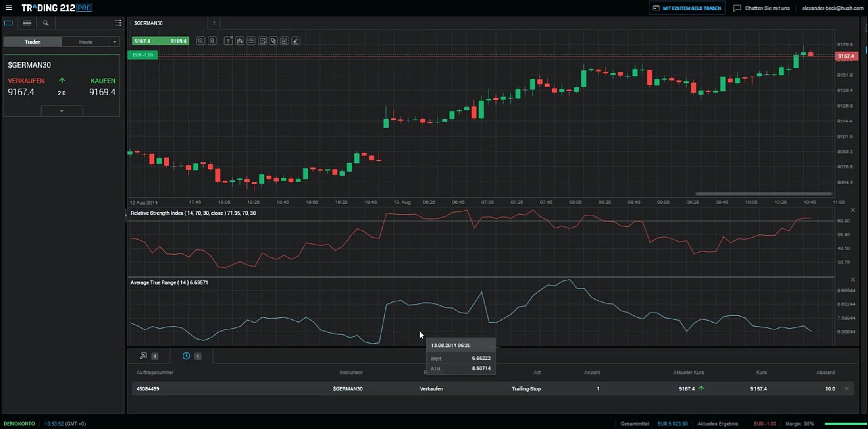Screen dimensions: 868x429
Task: Close the Relative Strength Index panel
Action: pyautogui.click(x=853, y=210)
